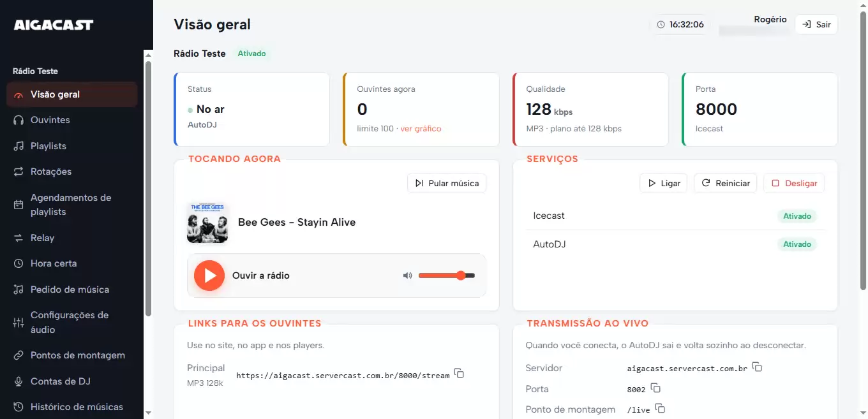Open Hora certa settings

(x=71, y=263)
